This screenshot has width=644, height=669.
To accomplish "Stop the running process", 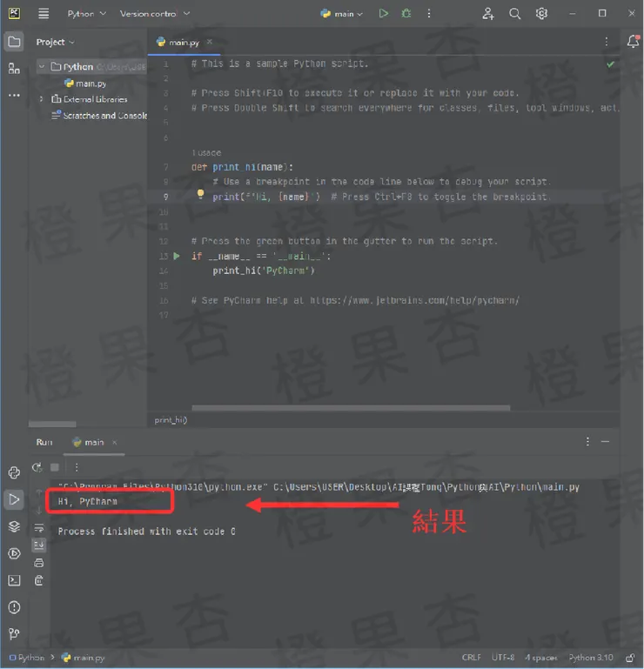I will point(55,468).
